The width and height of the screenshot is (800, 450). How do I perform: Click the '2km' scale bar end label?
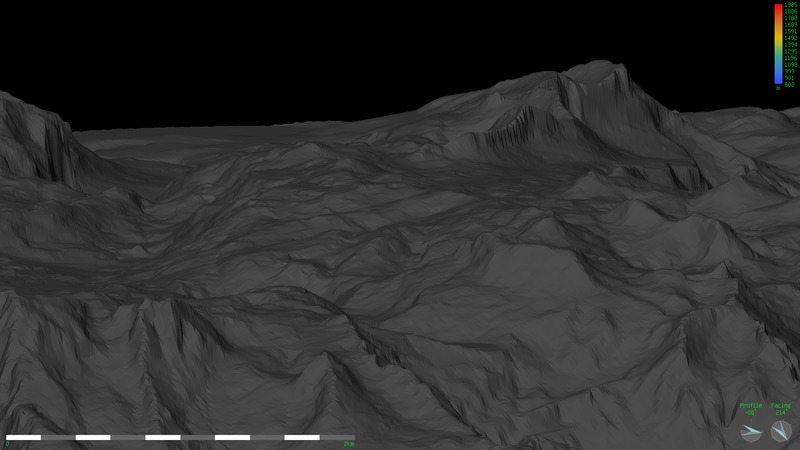tap(349, 444)
